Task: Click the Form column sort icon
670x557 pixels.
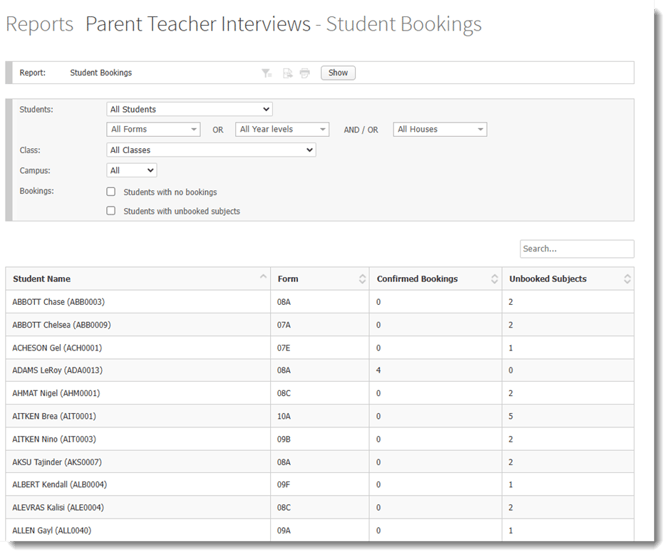Action: pos(362,279)
